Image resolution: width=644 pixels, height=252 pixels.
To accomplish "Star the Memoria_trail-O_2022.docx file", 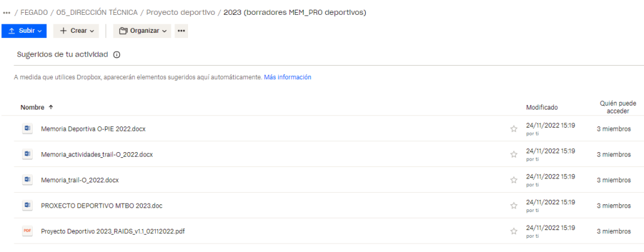I will point(513,180).
